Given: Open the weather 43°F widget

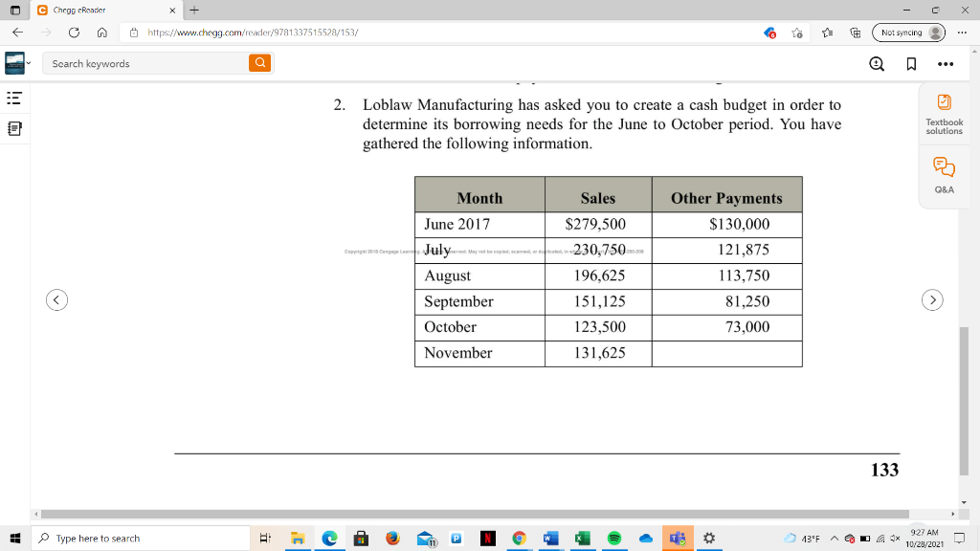Looking at the screenshot, I should coord(802,539).
